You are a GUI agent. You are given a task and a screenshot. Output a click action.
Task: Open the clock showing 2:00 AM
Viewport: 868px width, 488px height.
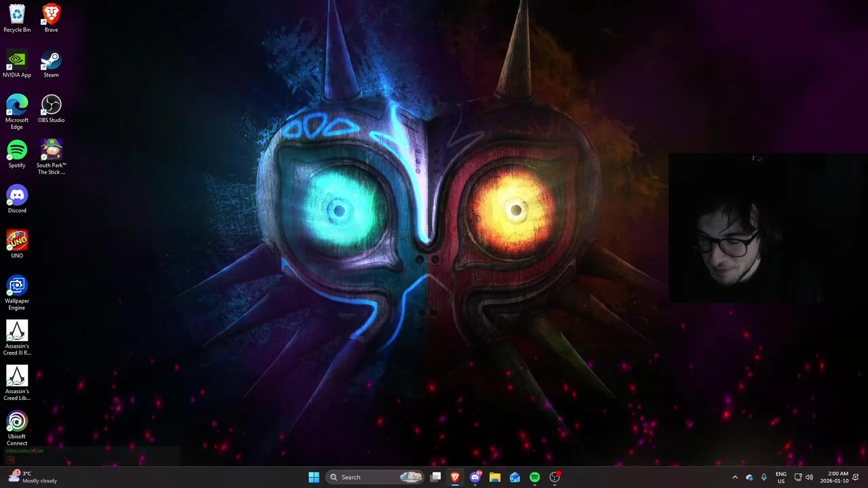click(834, 477)
